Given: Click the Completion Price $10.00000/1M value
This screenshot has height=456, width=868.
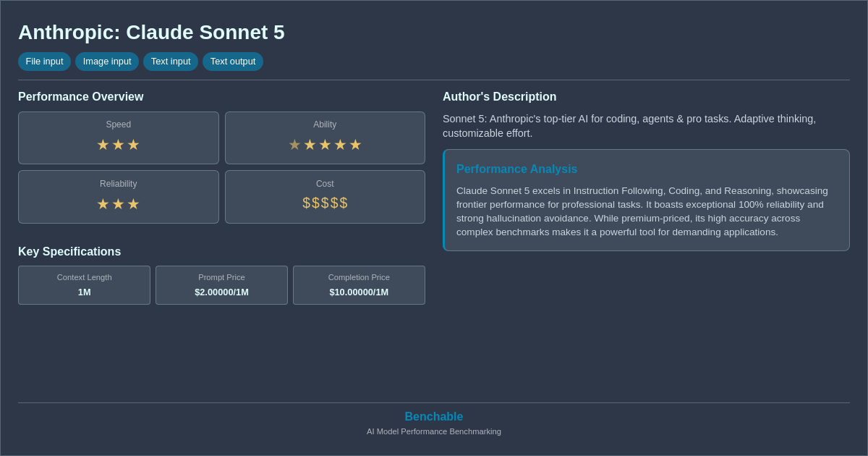Looking at the screenshot, I should [x=359, y=292].
